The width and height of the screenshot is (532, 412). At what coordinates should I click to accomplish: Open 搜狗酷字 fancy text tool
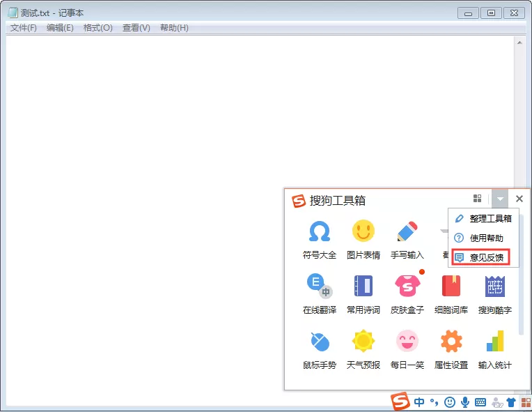[494, 293]
